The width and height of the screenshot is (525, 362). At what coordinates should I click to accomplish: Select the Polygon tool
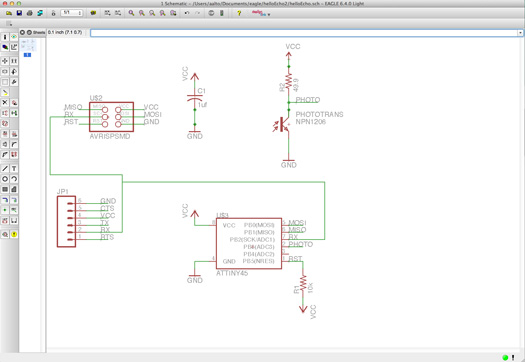tap(14, 189)
